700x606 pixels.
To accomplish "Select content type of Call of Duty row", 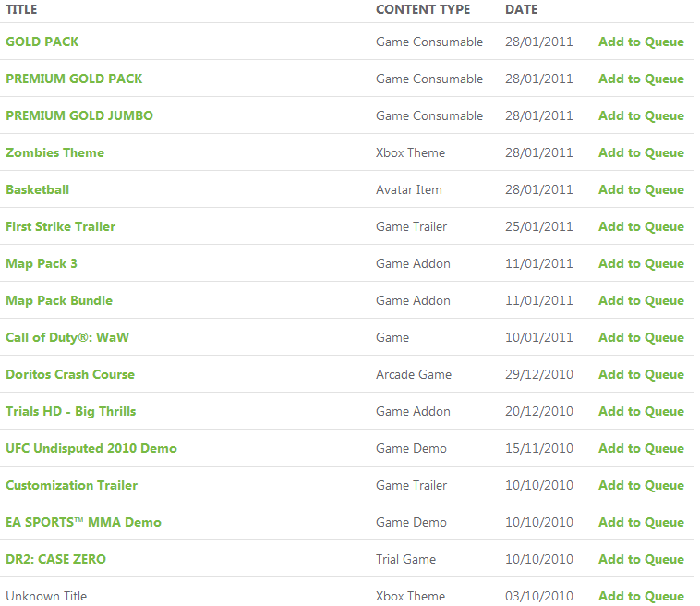I will tap(392, 337).
